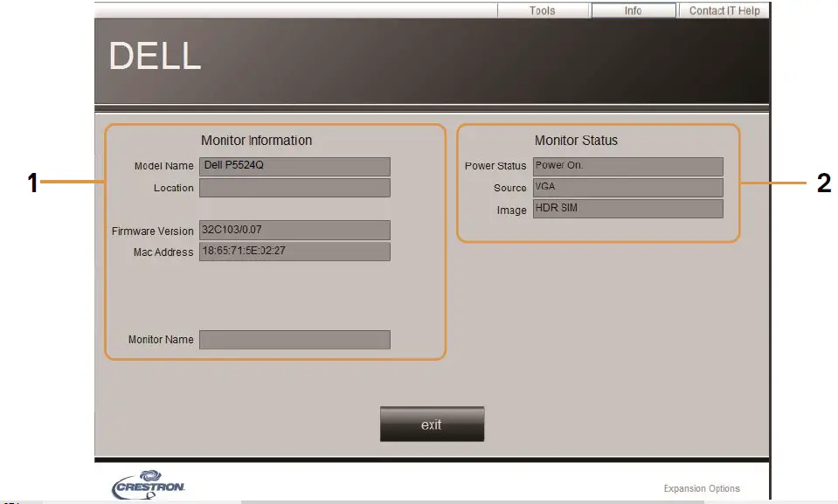Open the Expansion Options link
The image size is (838, 504).
pyautogui.click(x=701, y=488)
